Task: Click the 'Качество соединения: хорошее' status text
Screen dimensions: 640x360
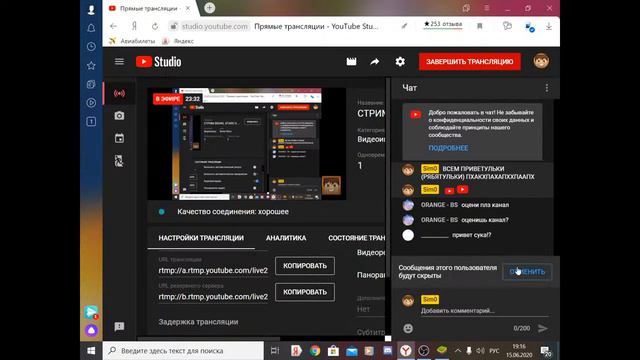Action: [x=233, y=211]
